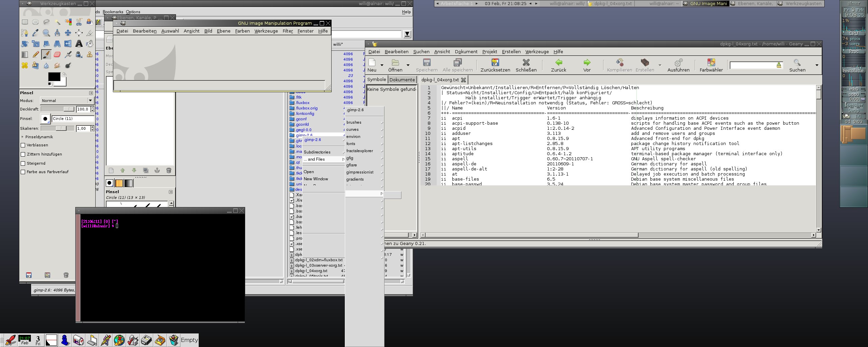
Task: Click the rocket launcher icon in bottom panel
Action: [x=11, y=340]
